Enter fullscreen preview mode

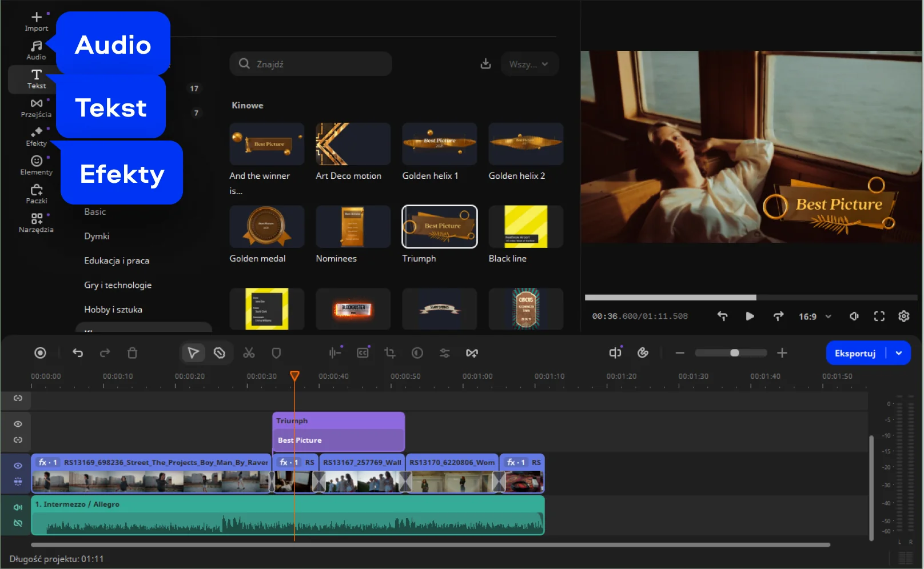879,316
